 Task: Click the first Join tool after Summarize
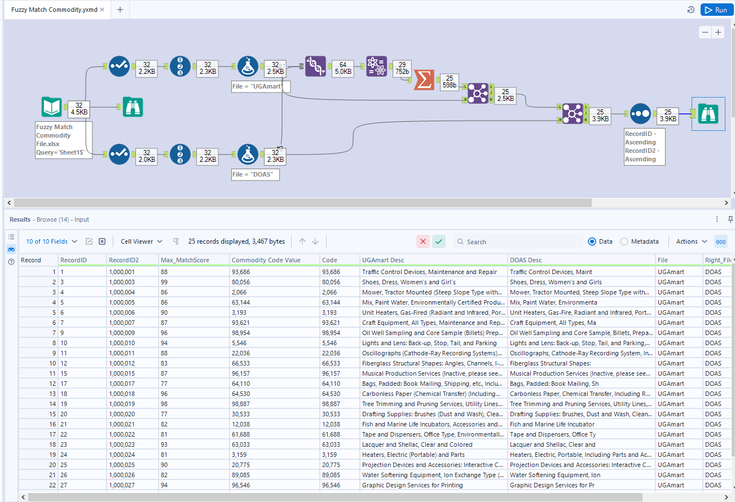click(x=476, y=93)
